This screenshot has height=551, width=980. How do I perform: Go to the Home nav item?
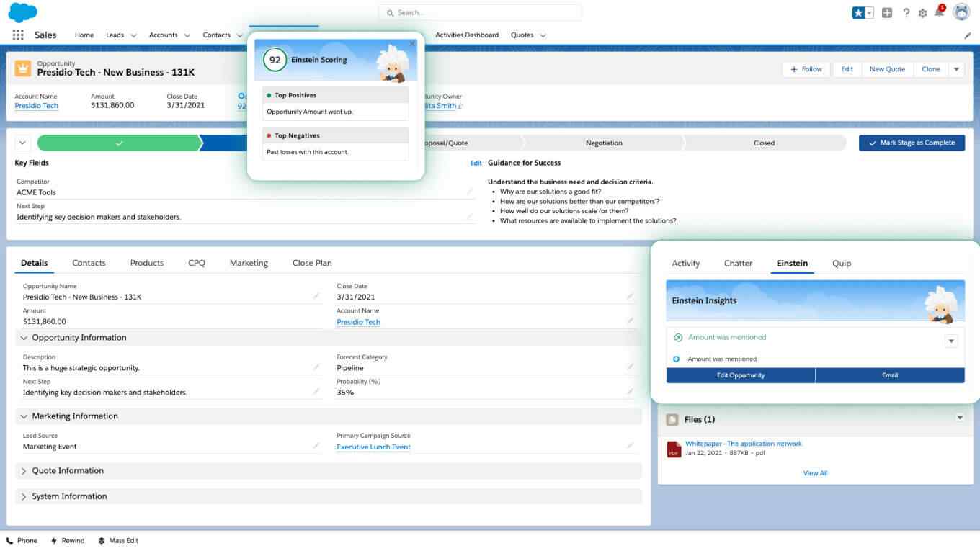click(x=84, y=35)
